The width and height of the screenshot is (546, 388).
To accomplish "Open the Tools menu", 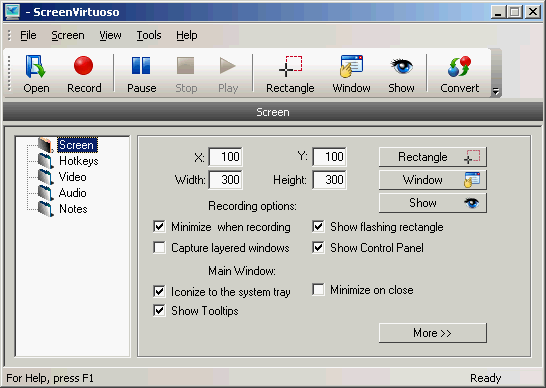I will click(x=149, y=35).
